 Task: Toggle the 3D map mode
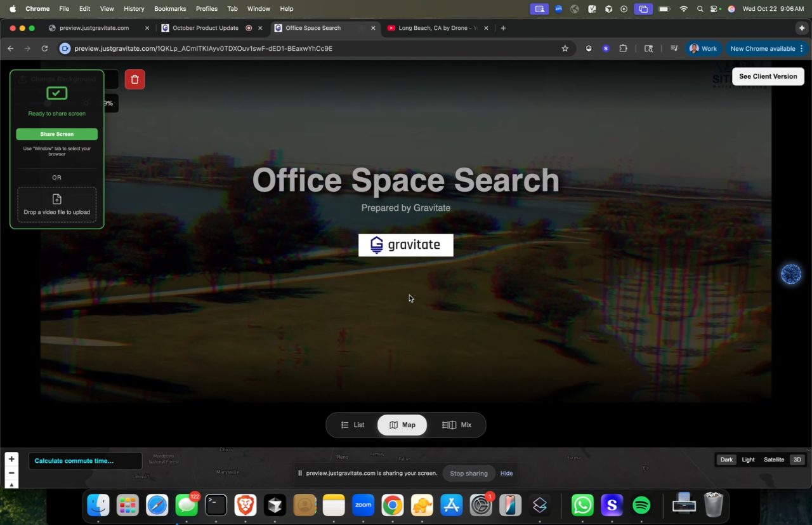point(797,460)
